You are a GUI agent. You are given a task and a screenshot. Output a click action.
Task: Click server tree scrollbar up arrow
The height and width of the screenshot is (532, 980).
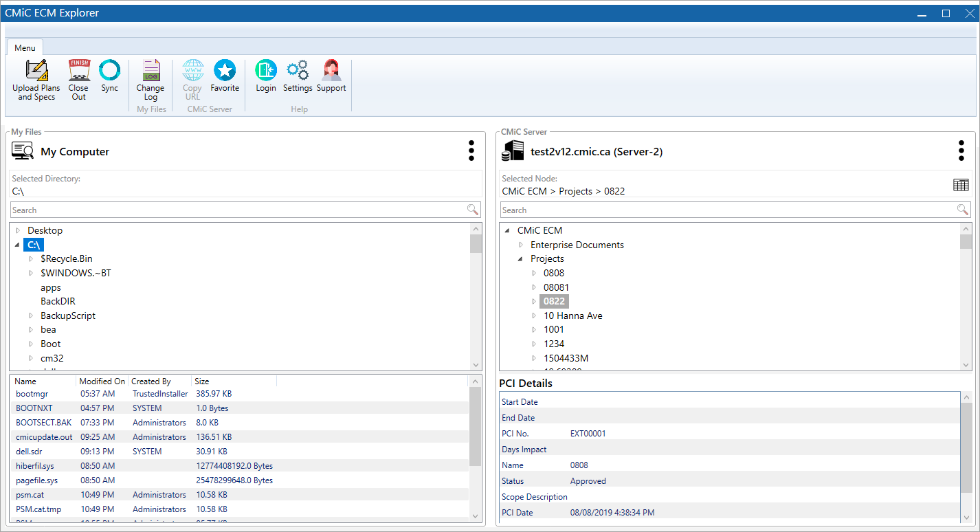(x=966, y=229)
